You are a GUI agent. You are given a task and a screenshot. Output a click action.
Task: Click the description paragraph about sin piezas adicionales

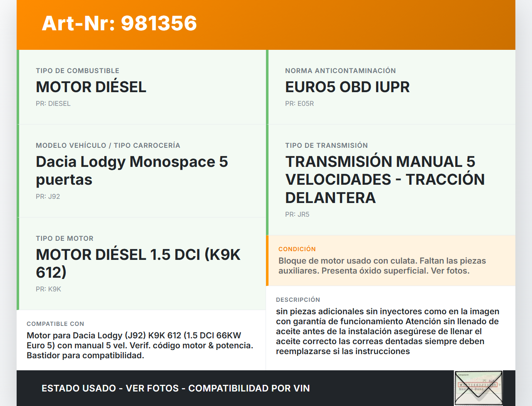pyautogui.click(x=387, y=331)
